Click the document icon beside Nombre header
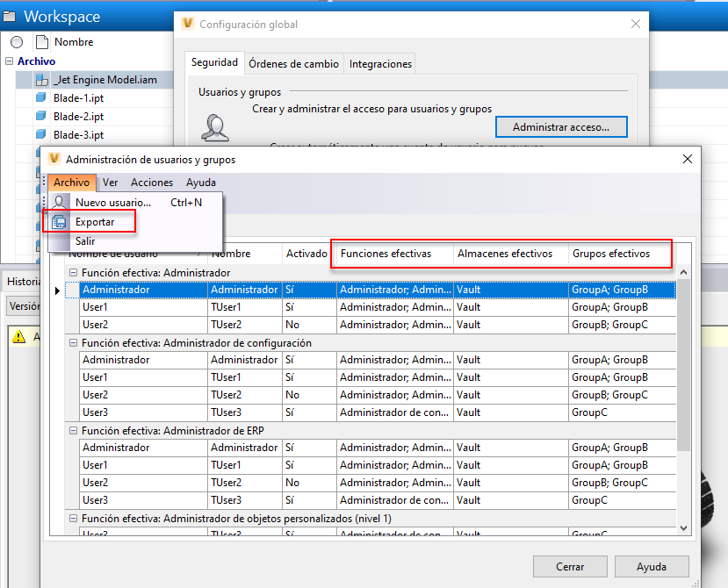728x588 pixels. [x=42, y=42]
